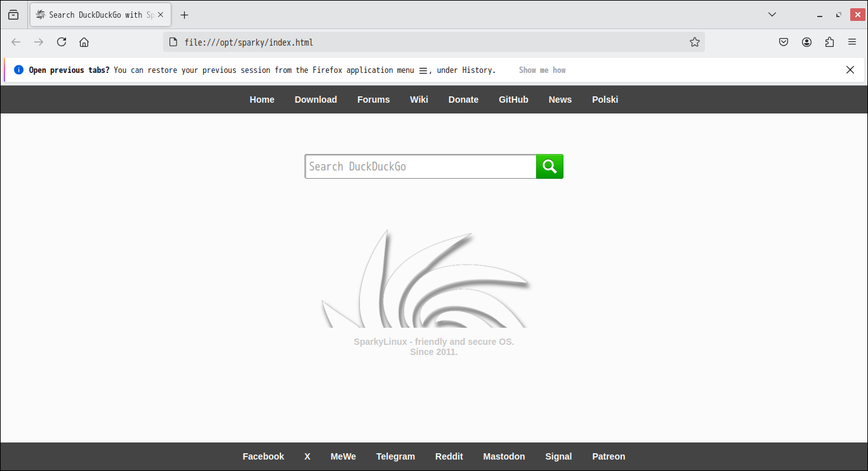Click the page file icon in address bar

pyautogui.click(x=173, y=42)
